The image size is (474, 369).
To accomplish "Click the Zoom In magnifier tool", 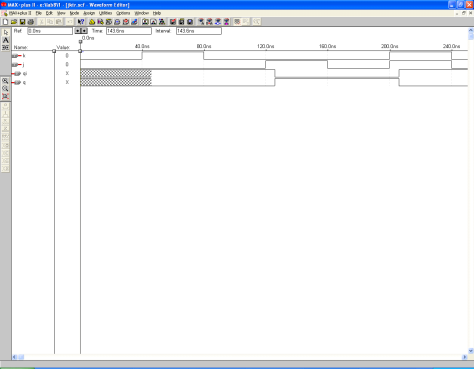I will 5,81.
